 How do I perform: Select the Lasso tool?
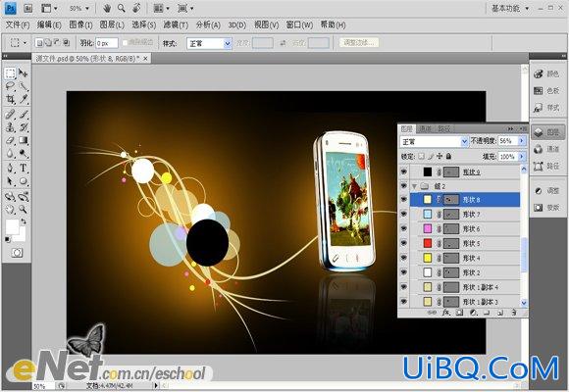click(x=10, y=86)
